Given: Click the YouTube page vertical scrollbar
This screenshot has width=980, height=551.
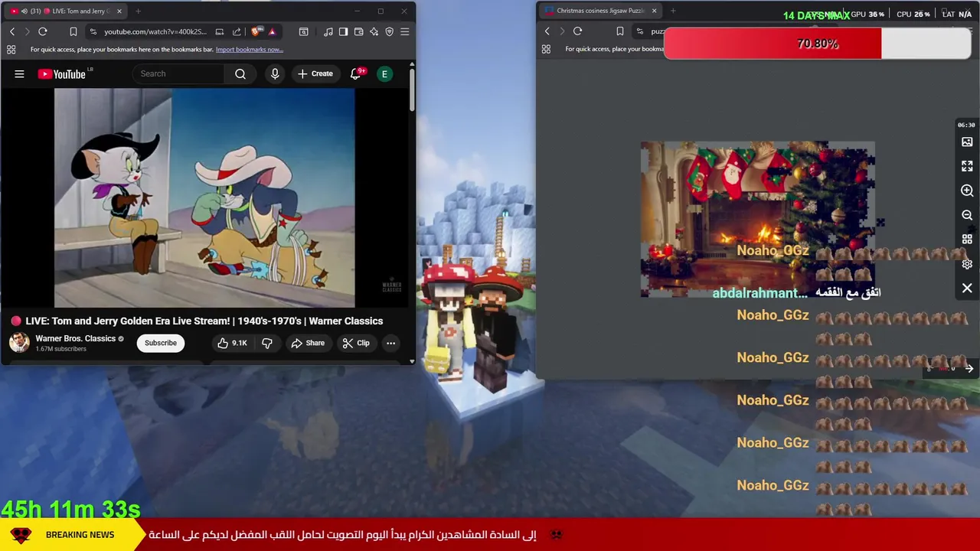Looking at the screenshot, I should (412, 90).
